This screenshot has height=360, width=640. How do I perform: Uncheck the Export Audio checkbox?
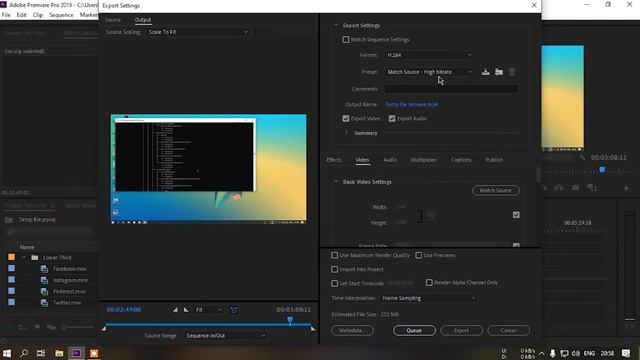click(x=392, y=118)
